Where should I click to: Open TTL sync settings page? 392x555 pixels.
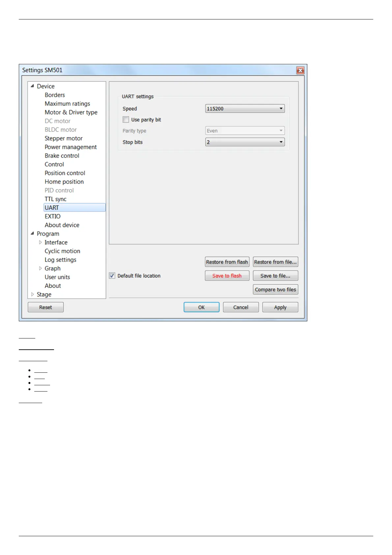[x=55, y=199]
